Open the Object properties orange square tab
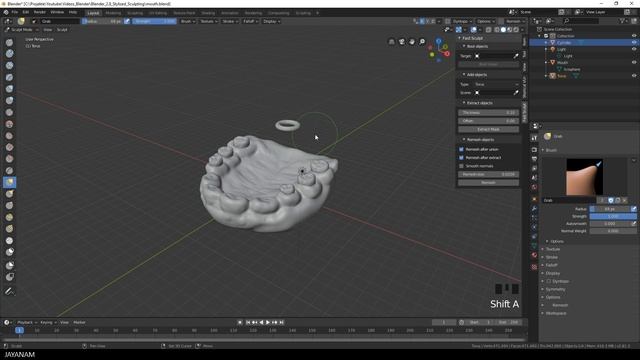 (x=534, y=199)
